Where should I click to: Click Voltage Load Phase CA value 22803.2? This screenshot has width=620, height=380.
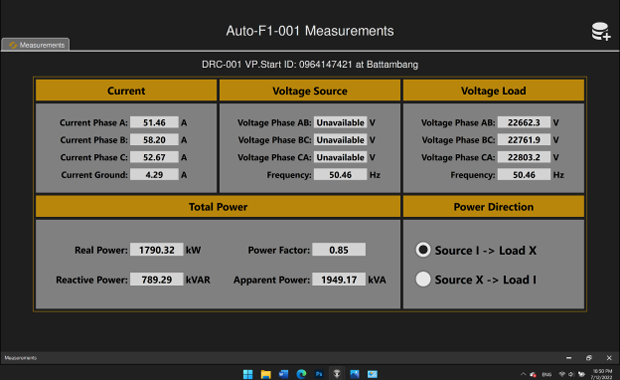click(524, 157)
